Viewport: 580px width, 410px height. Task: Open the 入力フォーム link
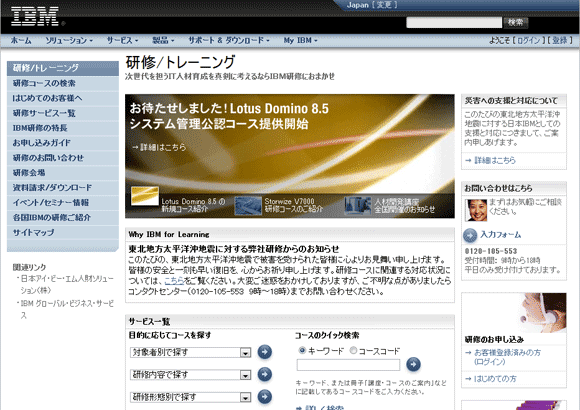point(500,235)
